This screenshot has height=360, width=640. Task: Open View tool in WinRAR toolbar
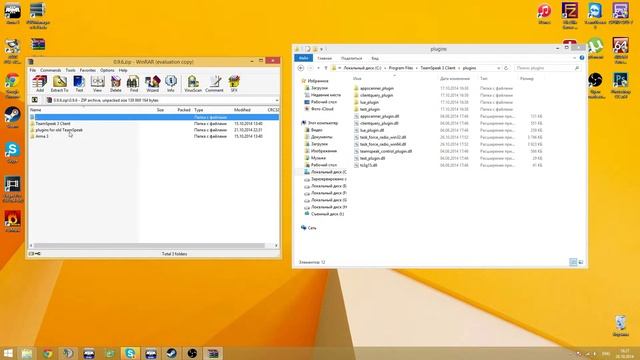click(98, 84)
